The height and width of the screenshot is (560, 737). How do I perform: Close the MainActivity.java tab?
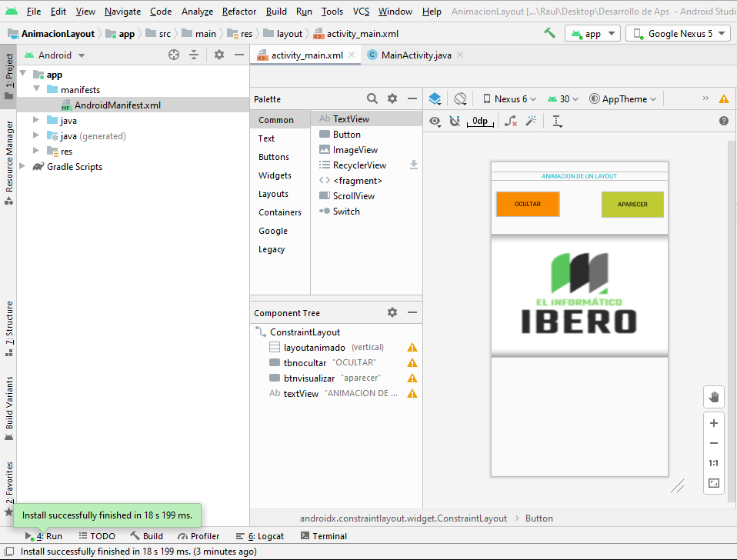coord(460,55)
